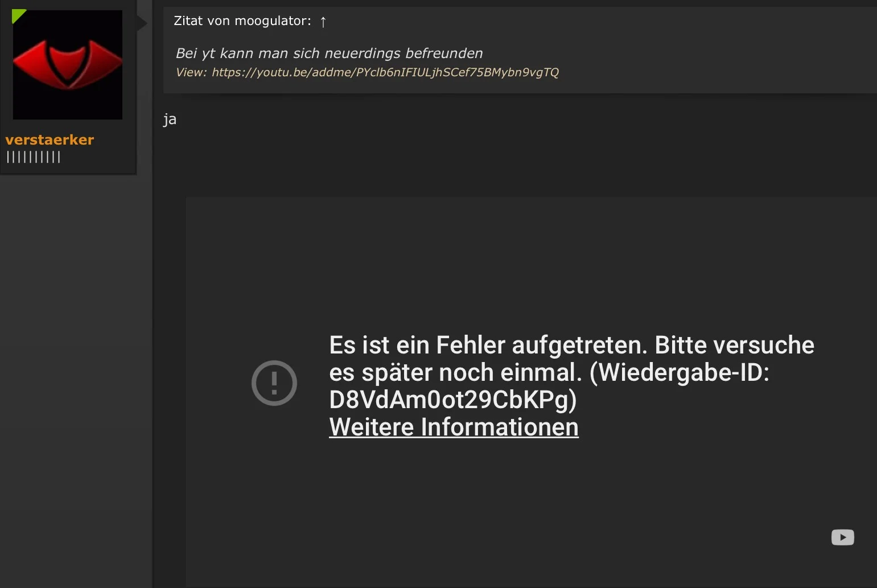Click the View label before the URL
This screenshot has height=588, width=877.
191,72
